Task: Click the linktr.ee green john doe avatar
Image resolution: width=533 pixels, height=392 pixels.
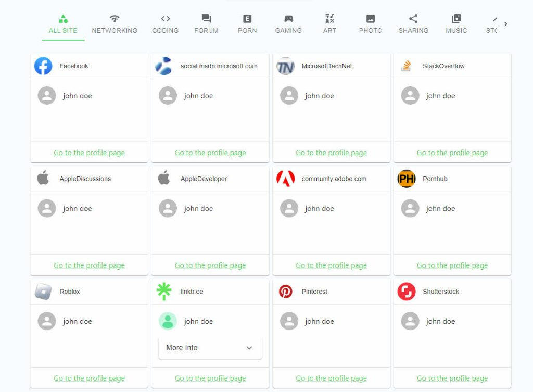Action: [168, 321]
